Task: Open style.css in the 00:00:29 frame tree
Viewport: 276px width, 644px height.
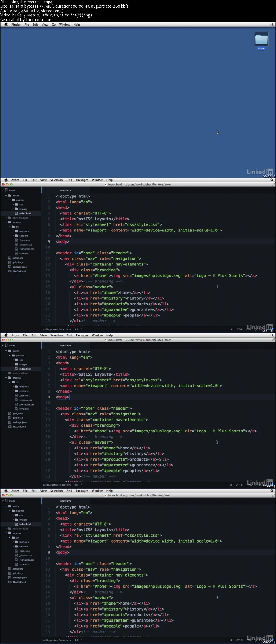Action: pyautogui.click(x=24, y=409)
